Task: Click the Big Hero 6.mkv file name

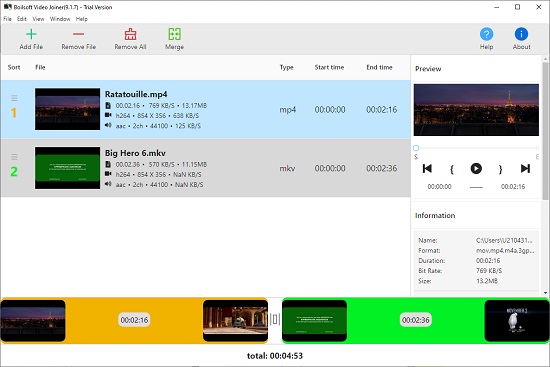Action: [135, 153]
